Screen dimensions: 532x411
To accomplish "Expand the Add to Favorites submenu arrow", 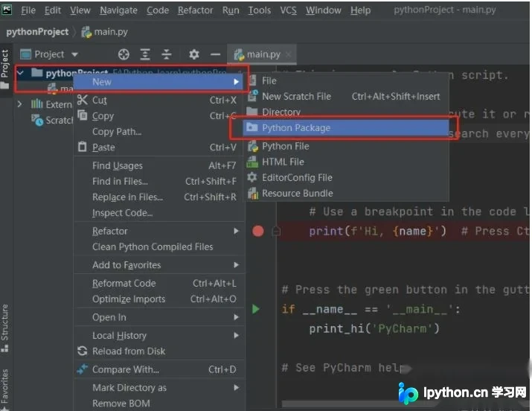I will 236,265.
